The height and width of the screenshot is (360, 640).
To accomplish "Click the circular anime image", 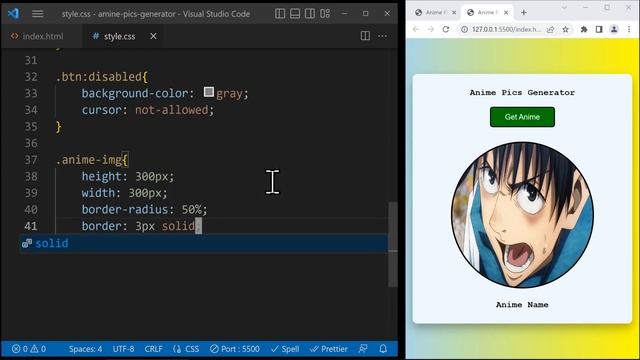I will (x=522, y=215).
